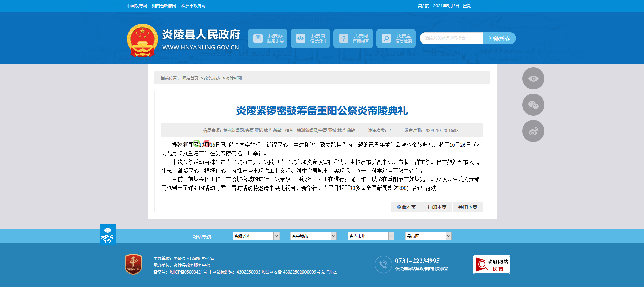The image size is (644, 287).
Task: Click the 智能检索 search button
Action: pos(499,38)
